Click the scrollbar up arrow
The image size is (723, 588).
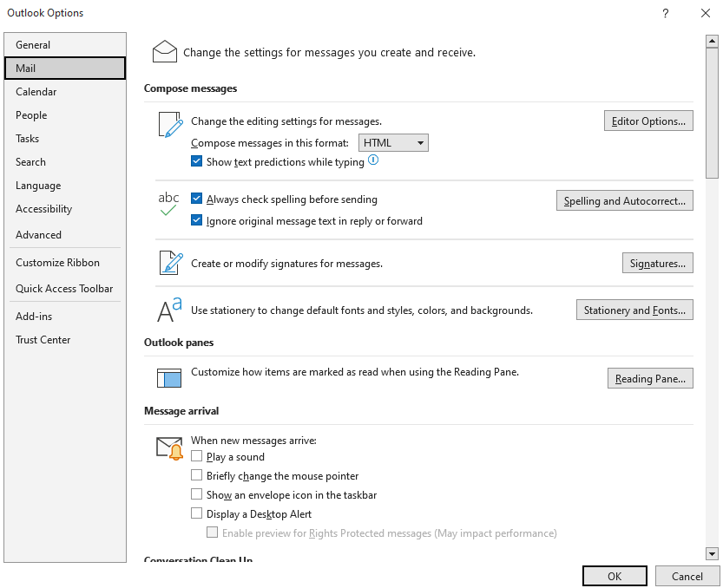tap(712, 42)
